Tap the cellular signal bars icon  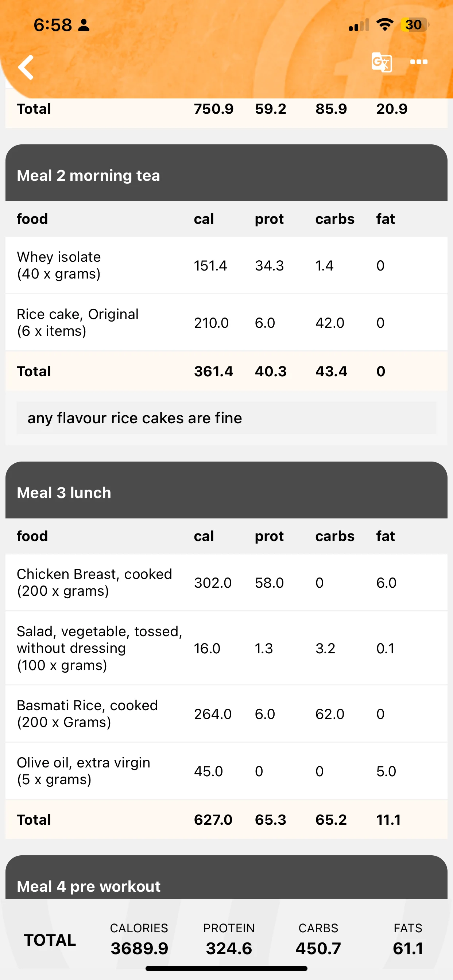click(359, 25)
